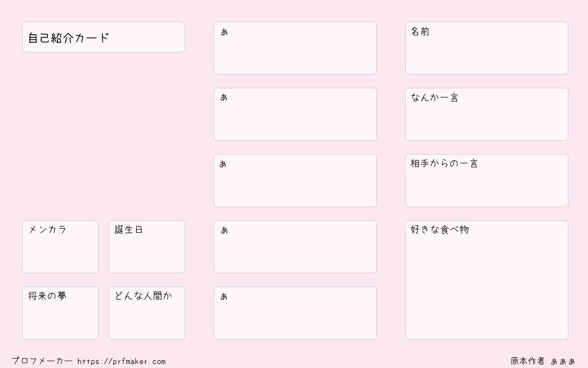This screenshot has height=368, width=588.
Task: Click the 原本作者 ぁぁぁ credit text
Action: tap(543, 361)
